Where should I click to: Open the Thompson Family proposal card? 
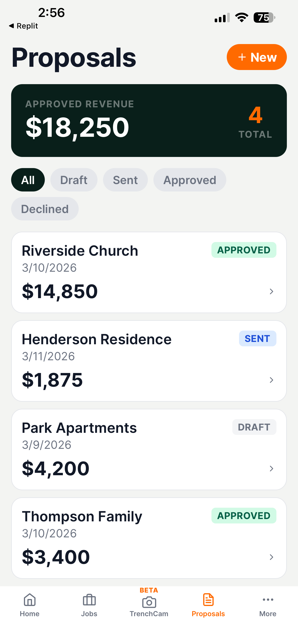pos(149,538)
